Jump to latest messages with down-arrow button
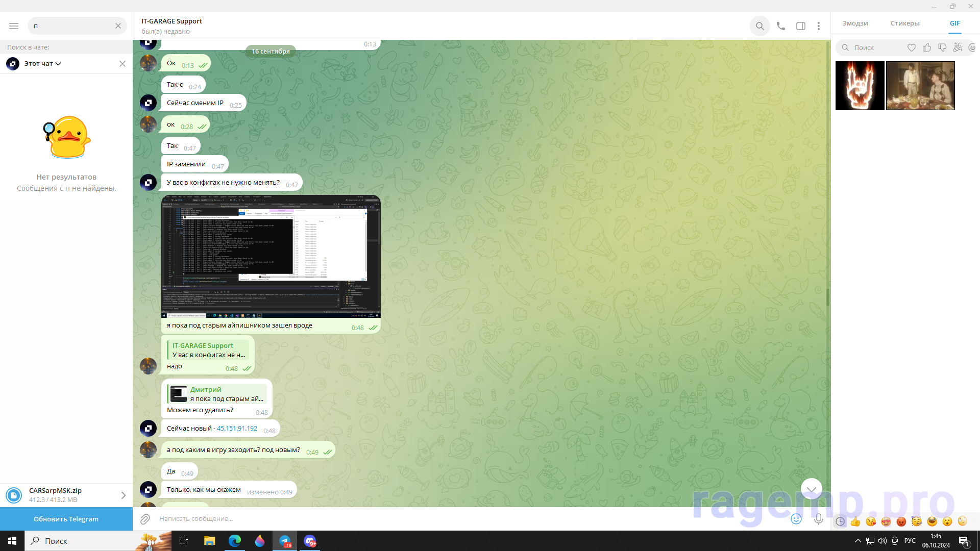Image resolution: width=980 pixels, height=551 pixels. (811, 489)
